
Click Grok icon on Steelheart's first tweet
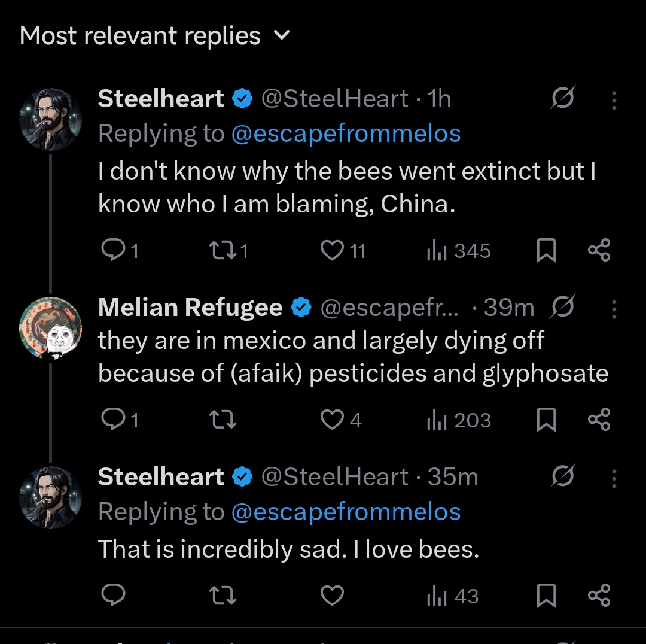[562, 99]
